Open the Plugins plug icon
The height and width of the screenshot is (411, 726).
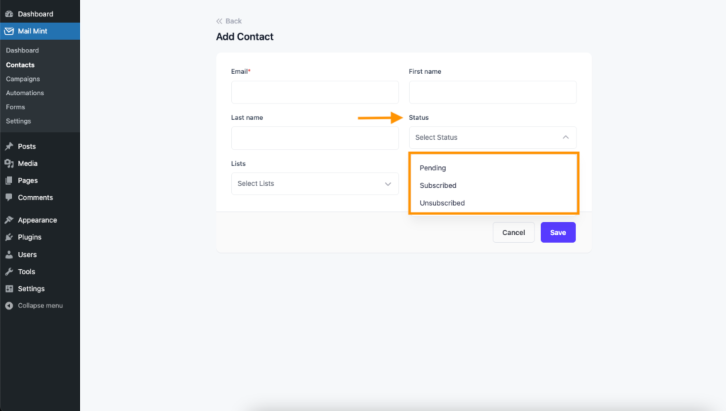pyautogui.click(x=9, y=237)
